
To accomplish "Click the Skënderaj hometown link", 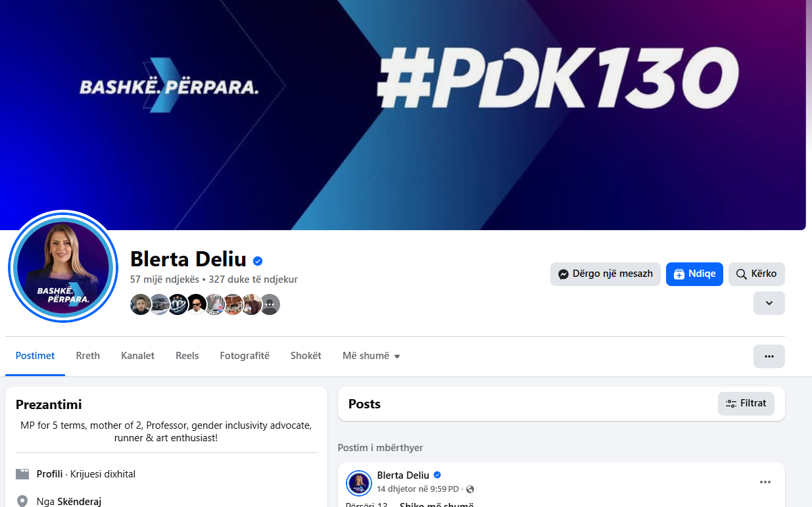I will [79, 502].
